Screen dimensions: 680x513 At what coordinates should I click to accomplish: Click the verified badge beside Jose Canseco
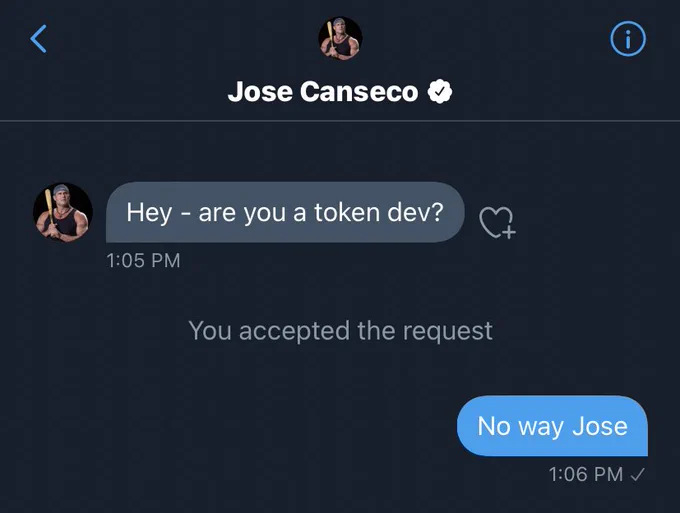pos(440,91)
